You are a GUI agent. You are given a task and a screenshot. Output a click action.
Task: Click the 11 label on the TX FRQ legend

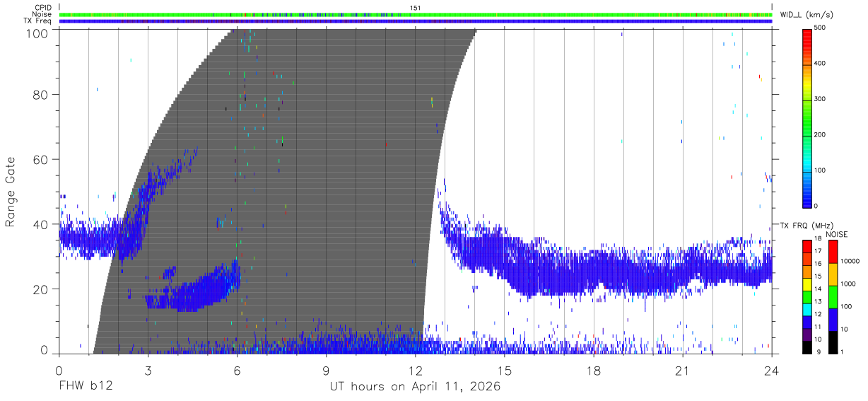[x=817, y=327]
